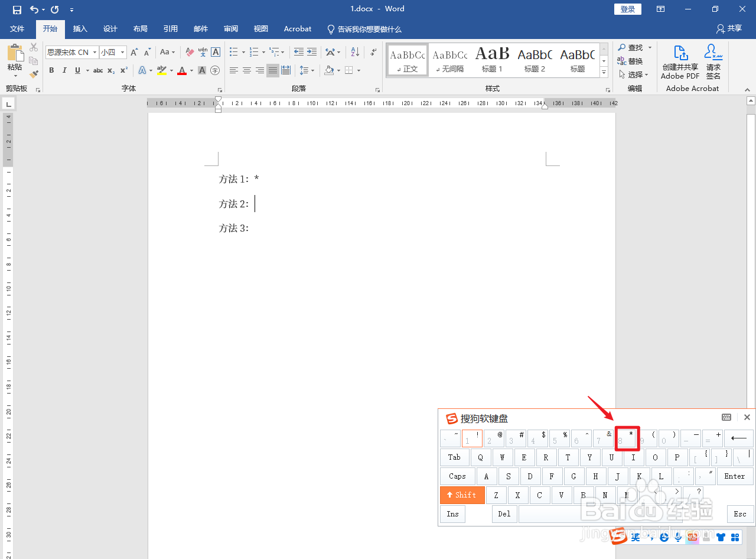Increase paragraph indent
Image resolution: width=756 pixels, height=559 pixels.
click(312, 52)
